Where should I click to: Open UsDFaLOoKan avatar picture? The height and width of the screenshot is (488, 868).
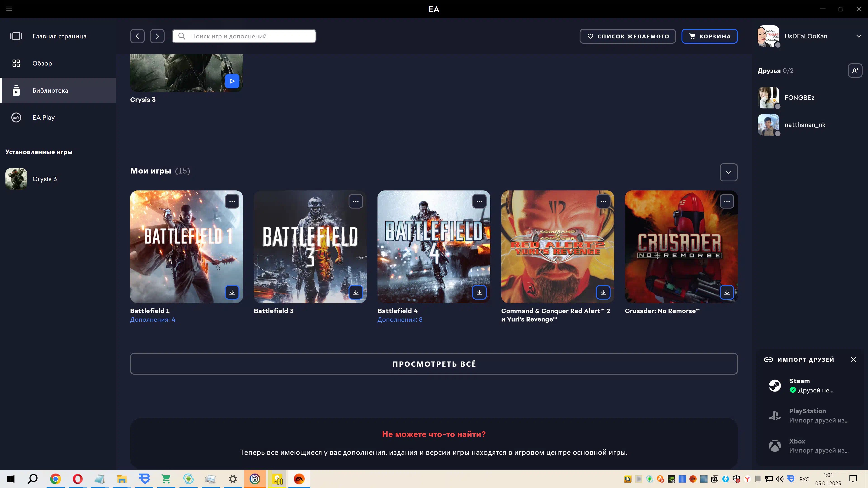pos(768,36)
